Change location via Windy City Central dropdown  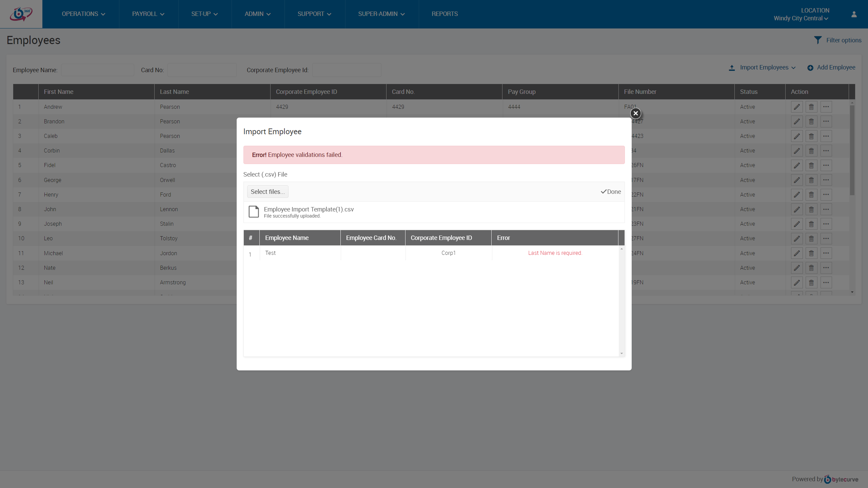pyautogui.click(x=801, y=18)
